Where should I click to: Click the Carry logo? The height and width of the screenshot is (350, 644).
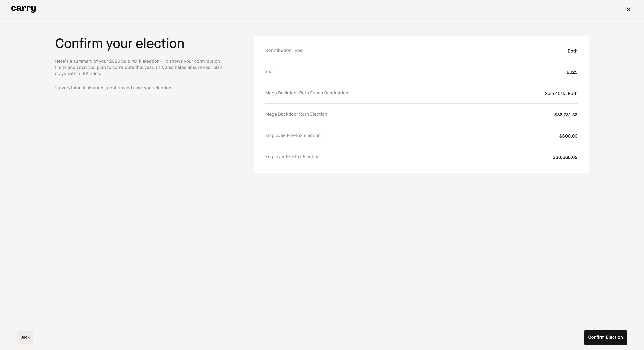(23, 9)
